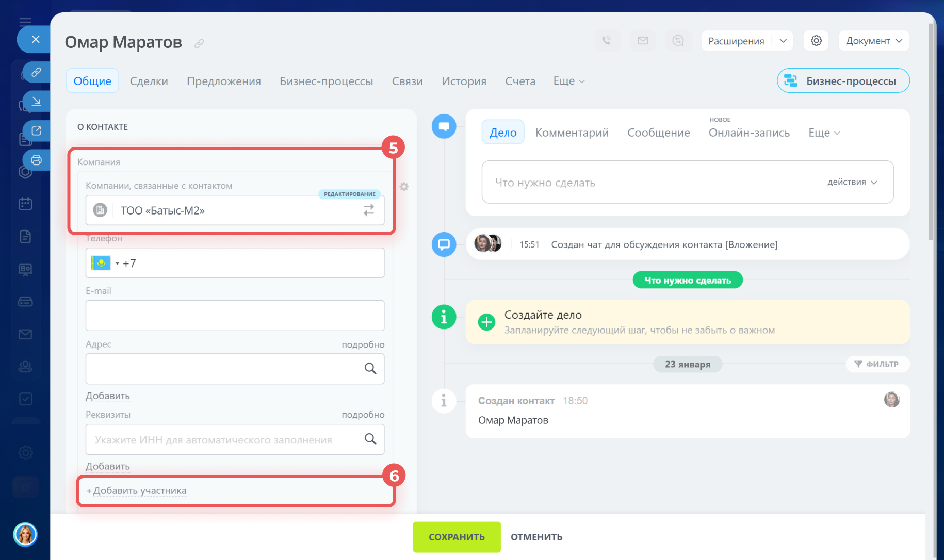Screen dimensions: 944x560
Task: Click search icon in Адрес field
Action: tap(370, 369)
